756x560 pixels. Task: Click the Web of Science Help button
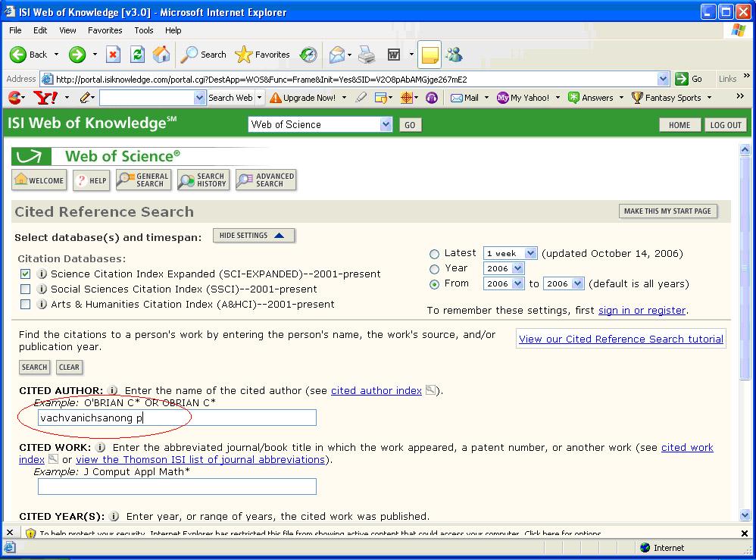(92, 180)
